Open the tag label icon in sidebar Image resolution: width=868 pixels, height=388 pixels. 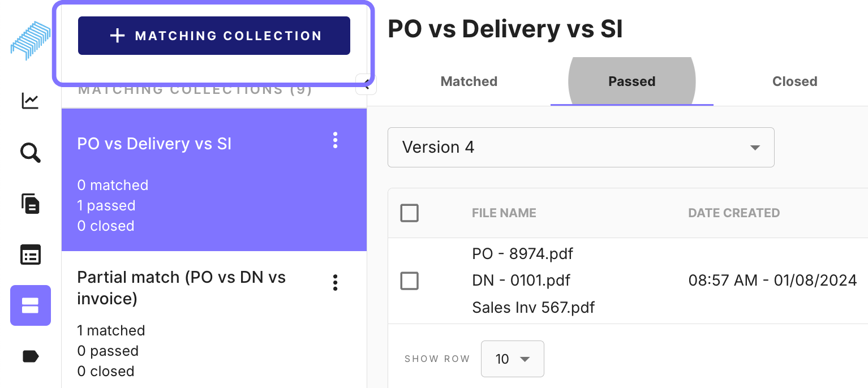point(30,356)
